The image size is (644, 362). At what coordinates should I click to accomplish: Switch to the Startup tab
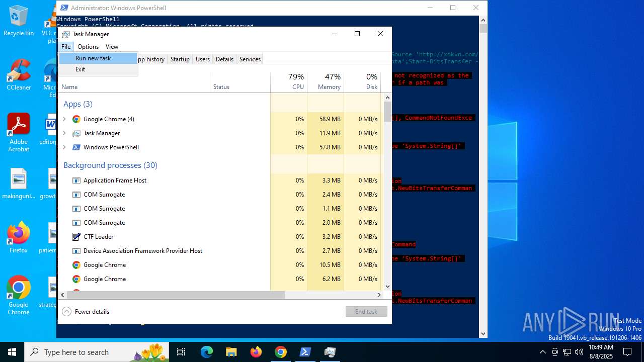coord(180,59)
